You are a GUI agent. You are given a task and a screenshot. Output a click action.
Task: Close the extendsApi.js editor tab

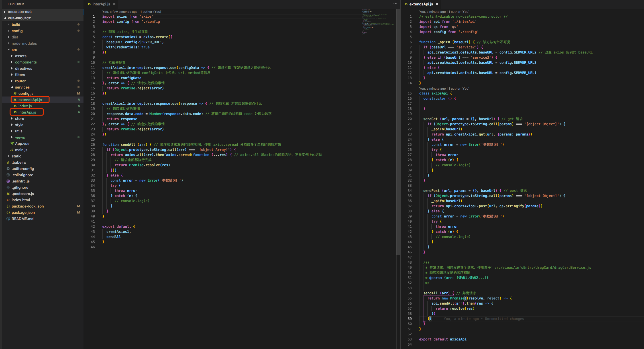437,4
